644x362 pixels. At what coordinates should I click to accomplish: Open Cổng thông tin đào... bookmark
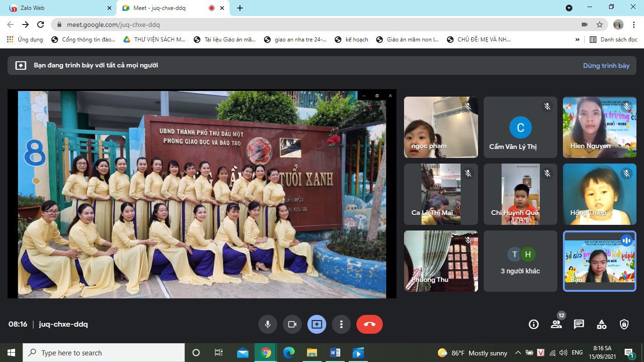point(83,40)
